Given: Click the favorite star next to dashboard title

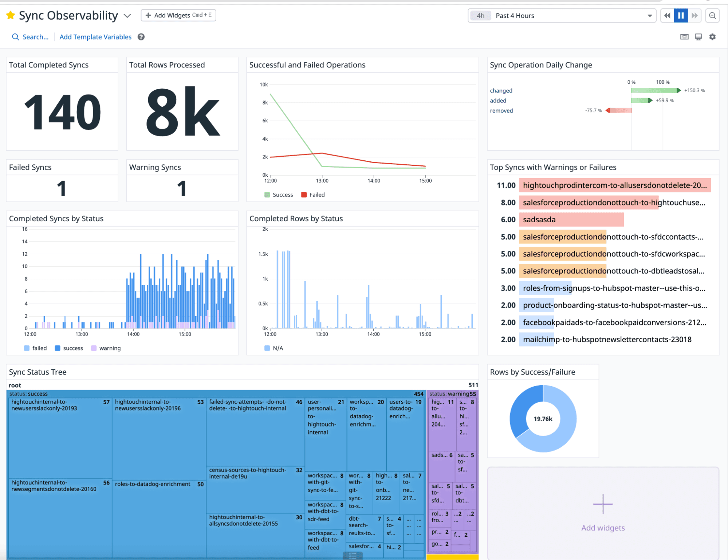Looking at the screenshot, I should 11,15.
